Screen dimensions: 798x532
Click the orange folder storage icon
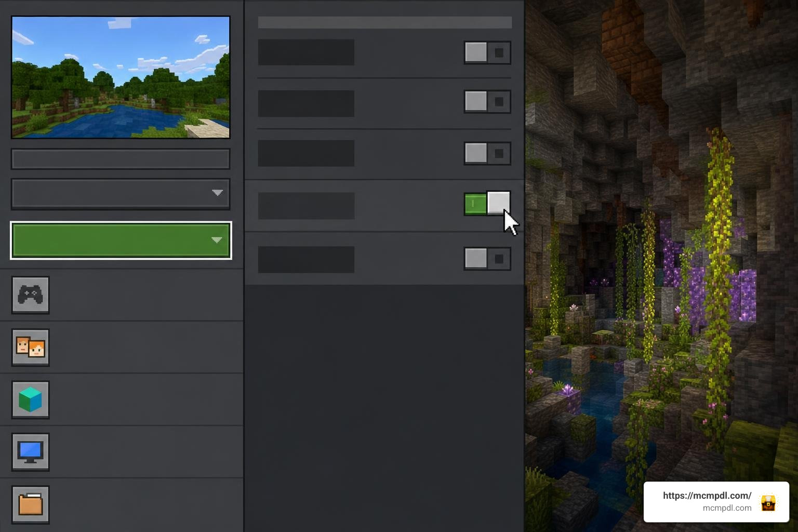tap(31, 504)
